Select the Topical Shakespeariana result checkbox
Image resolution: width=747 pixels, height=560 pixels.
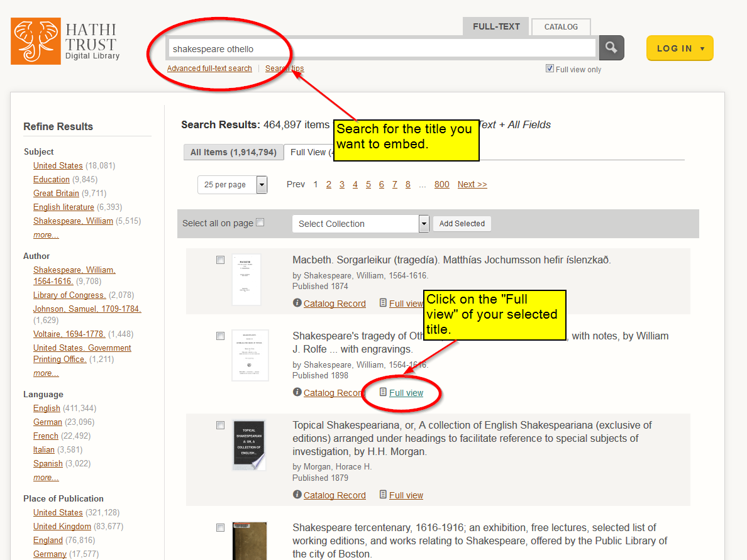coord(220,425)
